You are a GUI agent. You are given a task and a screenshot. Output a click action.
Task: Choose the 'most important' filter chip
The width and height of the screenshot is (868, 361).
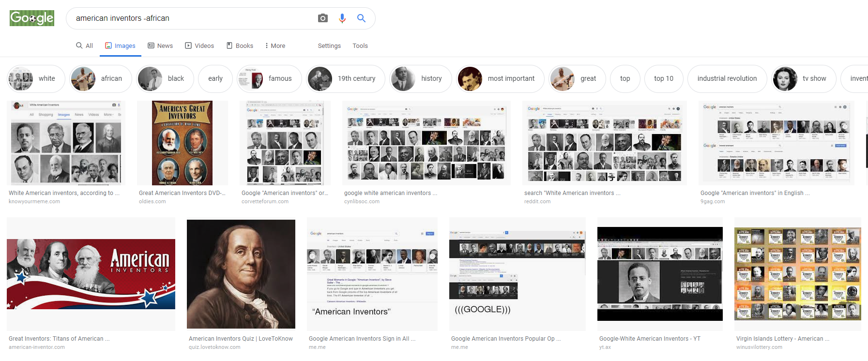[x=501, y=78]
